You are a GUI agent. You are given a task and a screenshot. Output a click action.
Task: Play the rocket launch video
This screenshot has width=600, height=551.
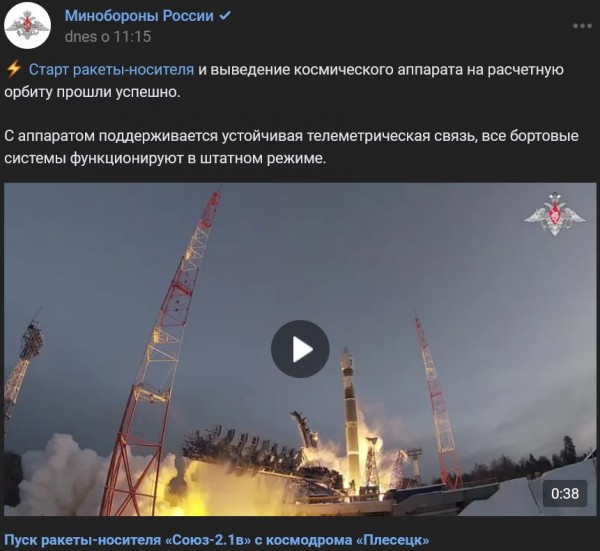click(300, 349)
